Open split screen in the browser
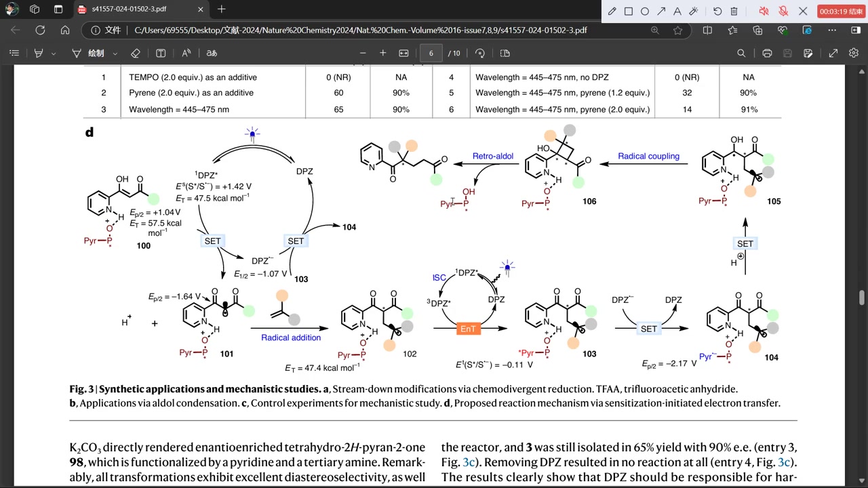 [x=707, y=30]
